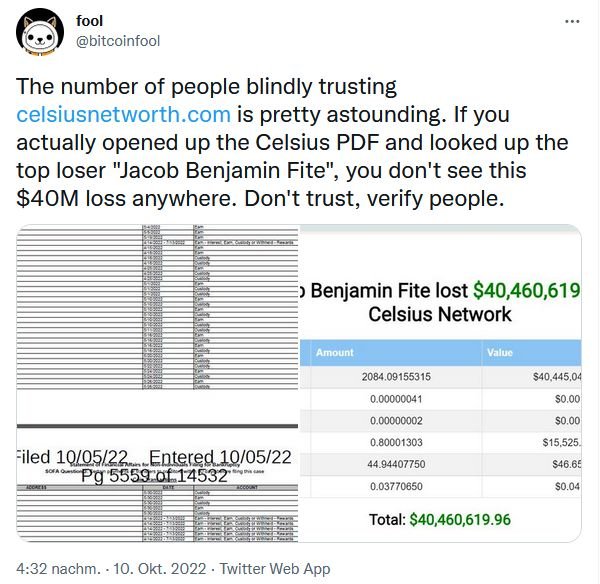Viewport: 600px width, 584px height.
Task: Open the tweet's three-dot more menu
Action: tap(570, 21)
